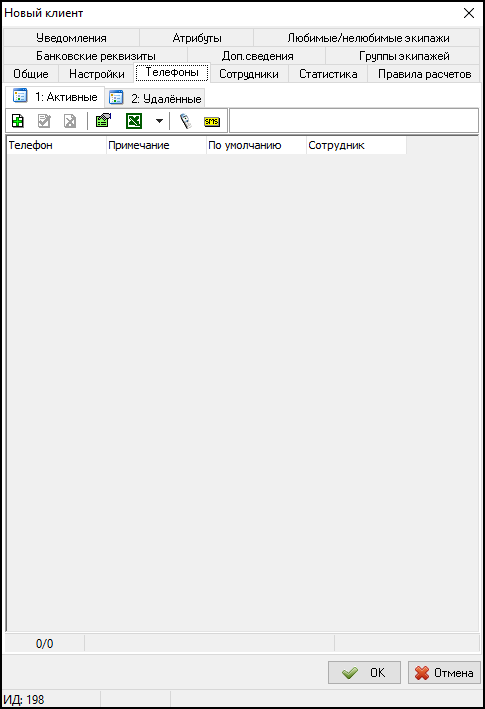Sort by the Телефон column header
This screenshot has height=709, width=485.
[x=56, y=146]
